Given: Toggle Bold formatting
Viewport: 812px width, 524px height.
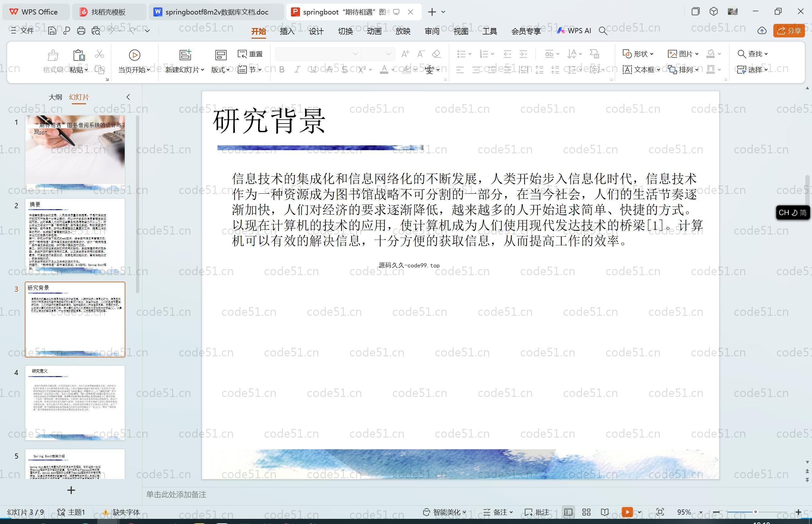Looking at the screenshot, I should (x=282, y=70).
